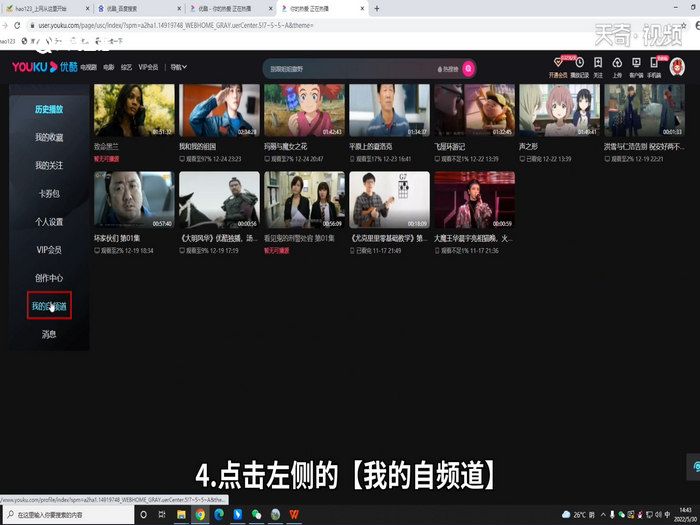The width and height of the screenshot is (700, 525).
Task: Open Microsoft Edge in the taskbar
Action: tap(219, 514)
